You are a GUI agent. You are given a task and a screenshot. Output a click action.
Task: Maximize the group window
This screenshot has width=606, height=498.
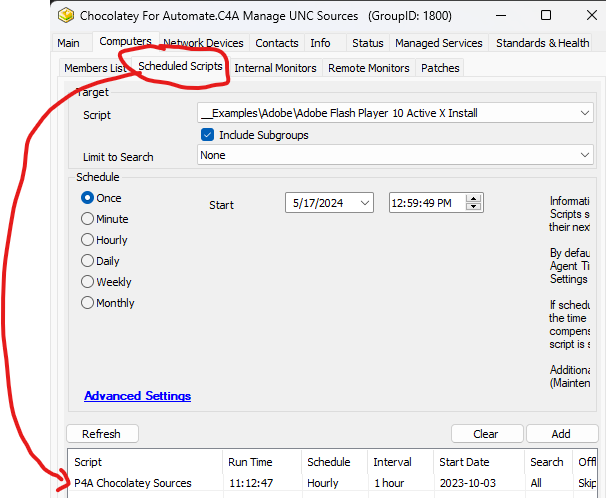pos(546,15)
